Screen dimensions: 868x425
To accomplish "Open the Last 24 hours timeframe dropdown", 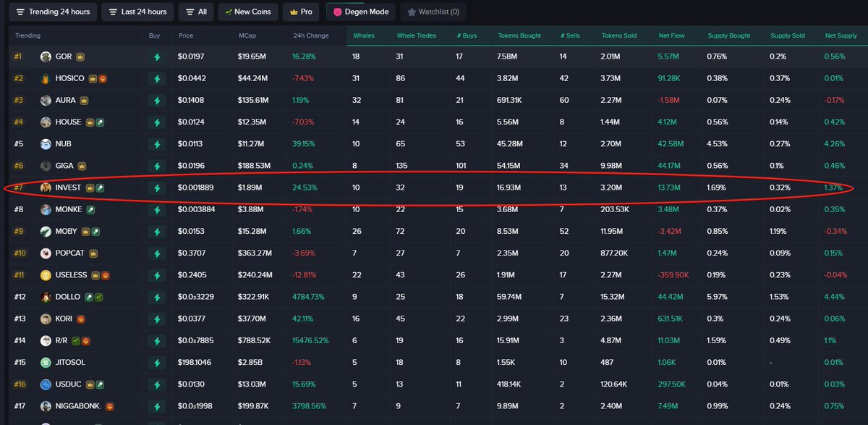I will [137, 12].
